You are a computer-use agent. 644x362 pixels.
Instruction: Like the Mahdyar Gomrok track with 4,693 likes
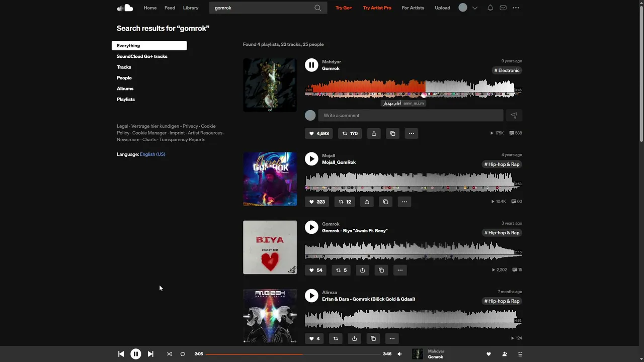[319, 133]
